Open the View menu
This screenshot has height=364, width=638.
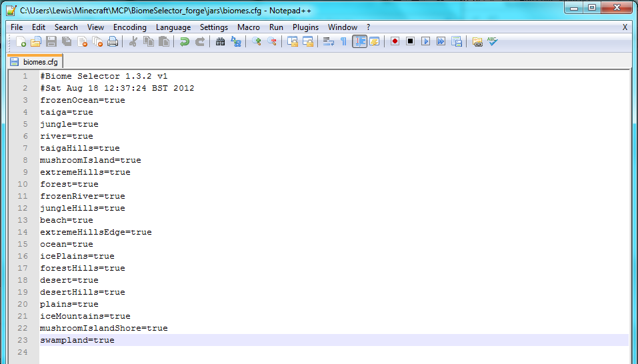coord(95,27)
